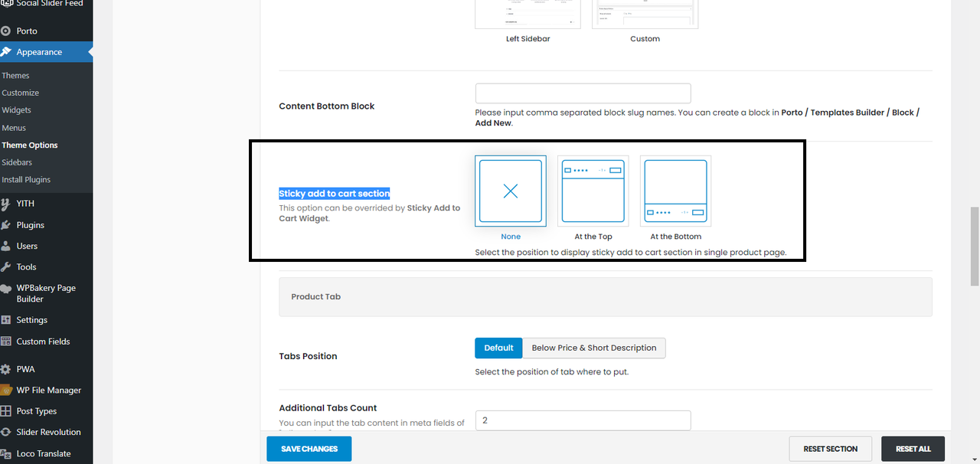This screenshot has height=464, width=980.
Task: Click the Product Tab section header
Action: tap(606, 296)
